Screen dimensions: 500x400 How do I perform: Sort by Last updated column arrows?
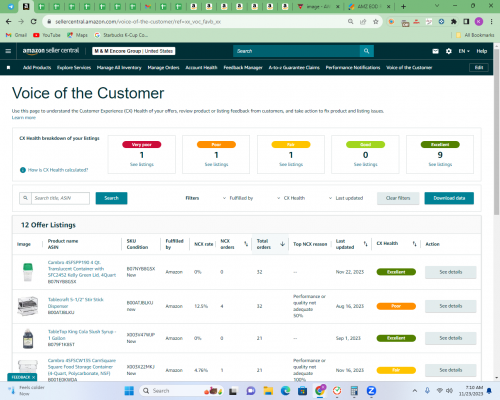coord(365,244)
